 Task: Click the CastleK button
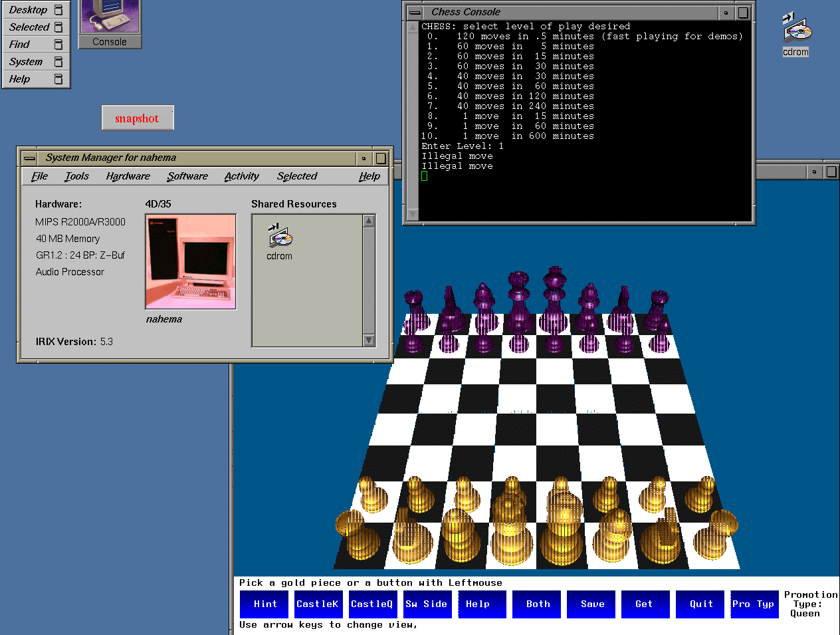click(317, 604)
